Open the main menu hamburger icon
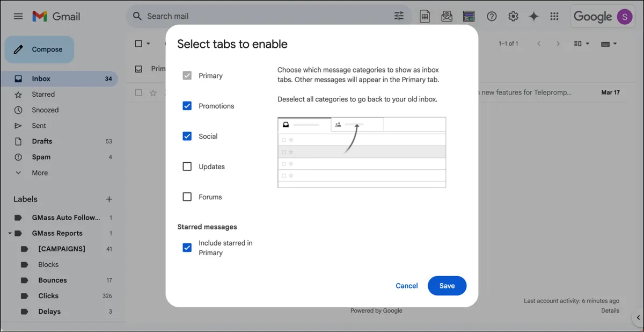The width and height of the screenshot is (644, 332). point(18,16)
